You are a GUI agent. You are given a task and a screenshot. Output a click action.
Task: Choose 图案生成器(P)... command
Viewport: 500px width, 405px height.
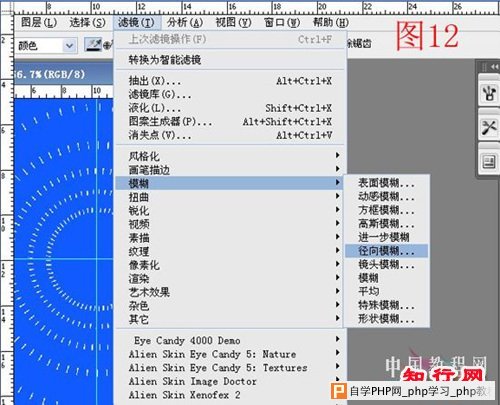click(x=230, y=122)
